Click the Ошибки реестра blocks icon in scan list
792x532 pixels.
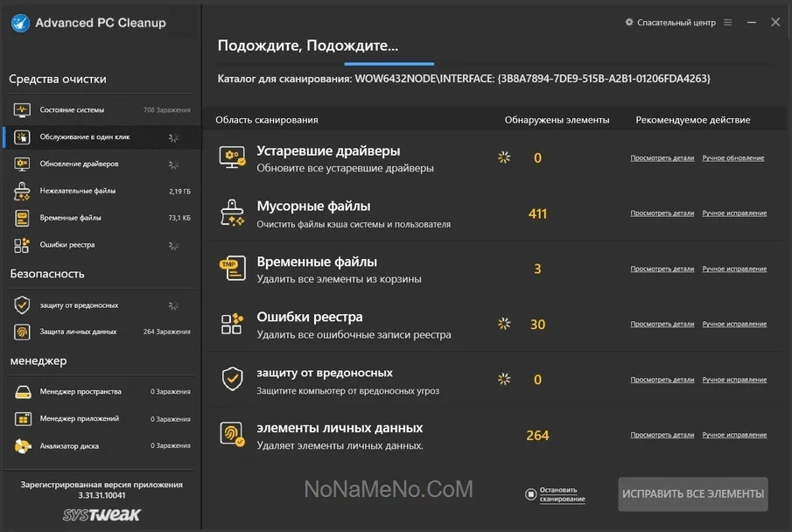coord(232,324)
